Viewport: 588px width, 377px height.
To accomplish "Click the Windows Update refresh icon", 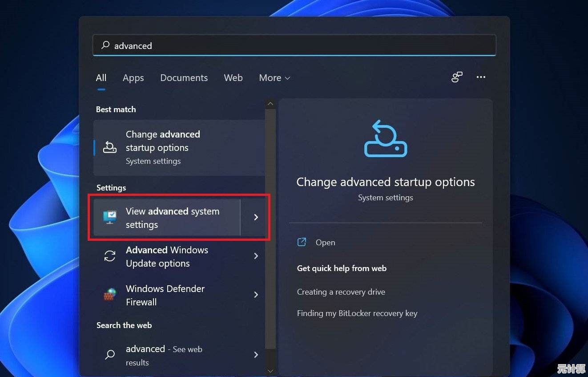I will pos(109,256).
